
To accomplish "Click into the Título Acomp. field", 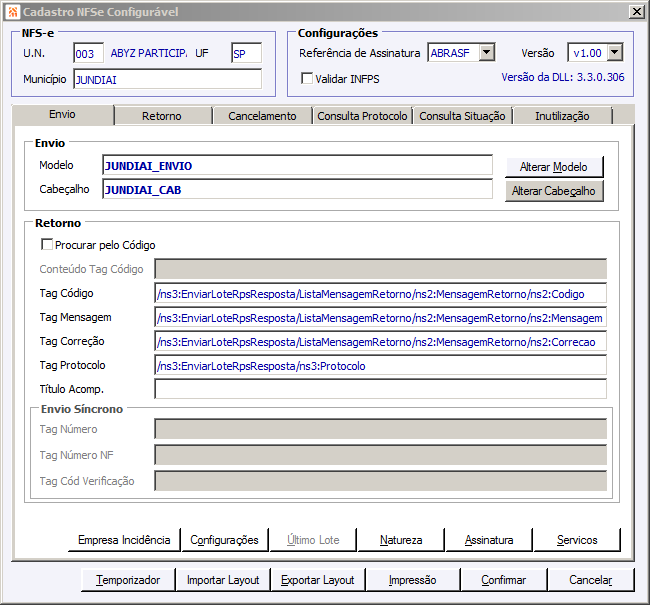I will pos(381,389).
